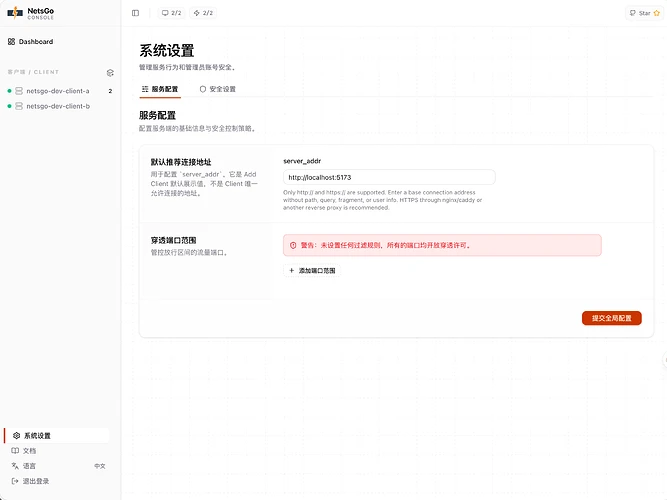The image size is (667, 500).
Task: Click the red warning alert message
Action: [x=442, y=246]
